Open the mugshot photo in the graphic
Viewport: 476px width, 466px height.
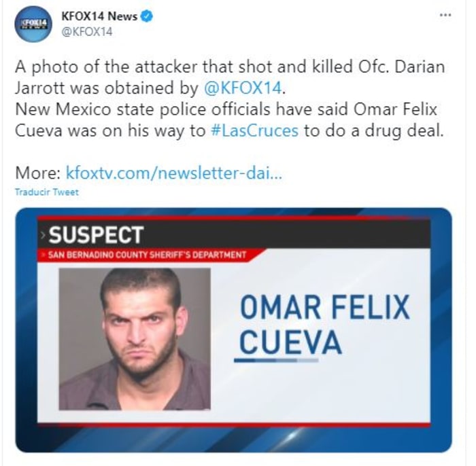click(134, 338)
